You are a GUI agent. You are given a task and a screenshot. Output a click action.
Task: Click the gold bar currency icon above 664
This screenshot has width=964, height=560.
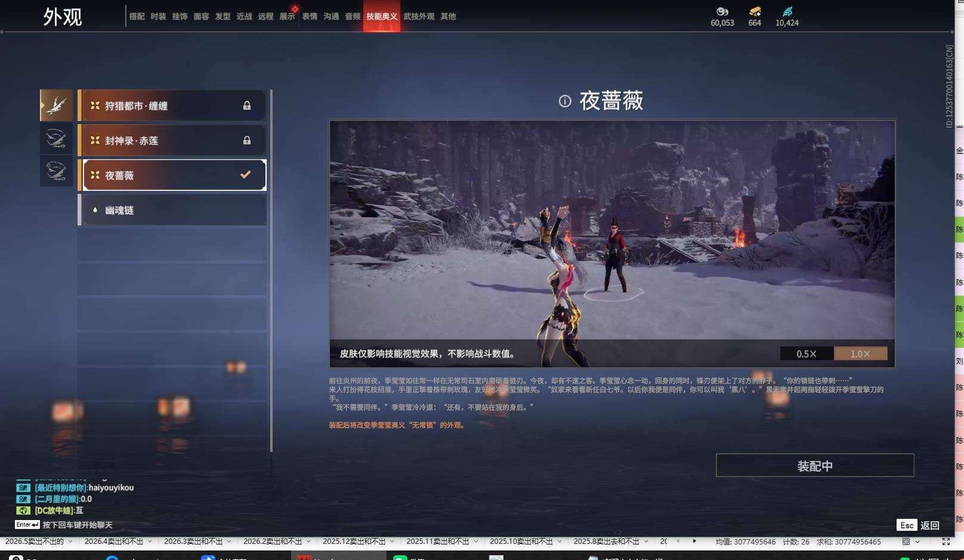click(755, 11)
